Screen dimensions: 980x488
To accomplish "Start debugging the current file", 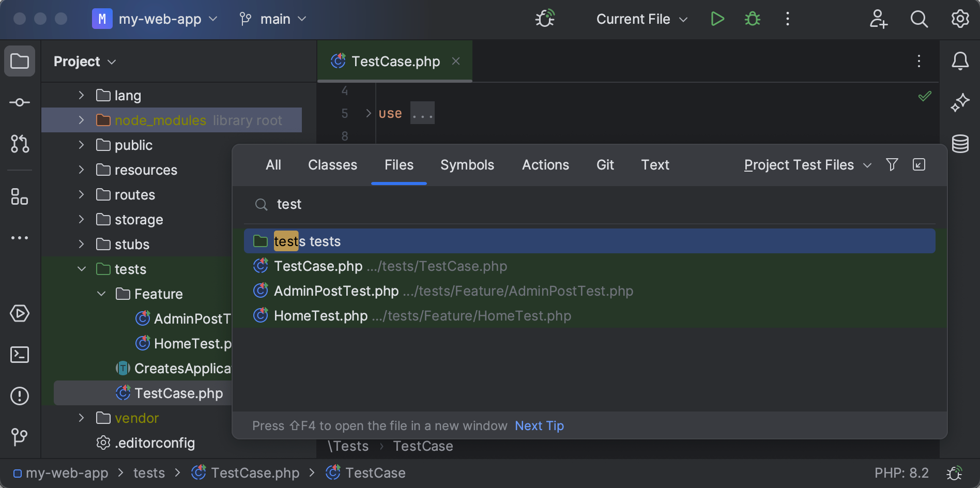I will (x=752, y=19).
